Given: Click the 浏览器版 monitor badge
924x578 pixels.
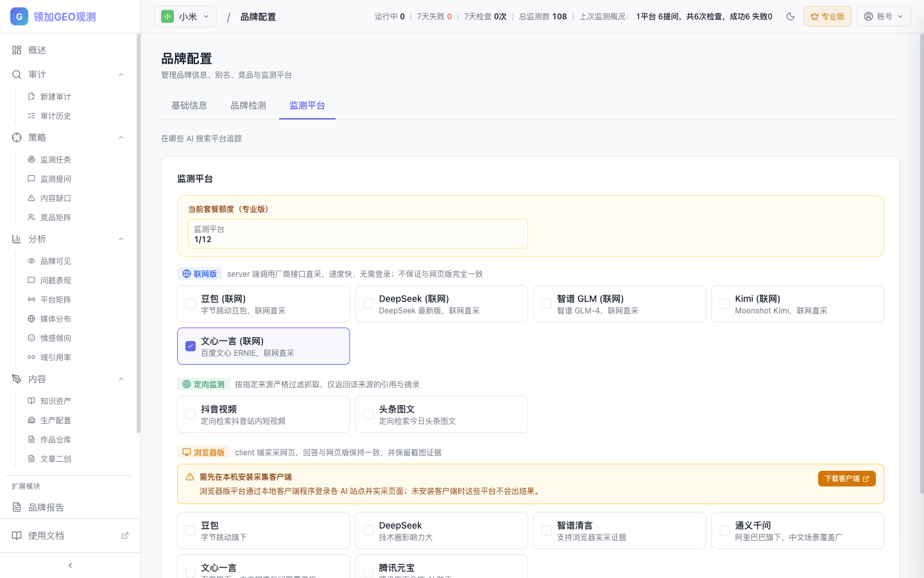Looking at the screenshot, I should coord(203,452).
